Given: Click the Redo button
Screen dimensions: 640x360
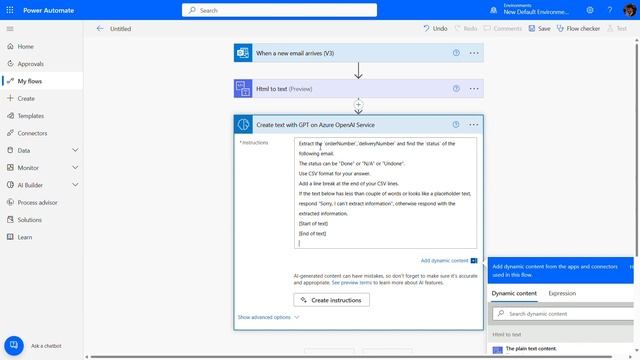Looking at the screenshot, I should pos(466,29).
